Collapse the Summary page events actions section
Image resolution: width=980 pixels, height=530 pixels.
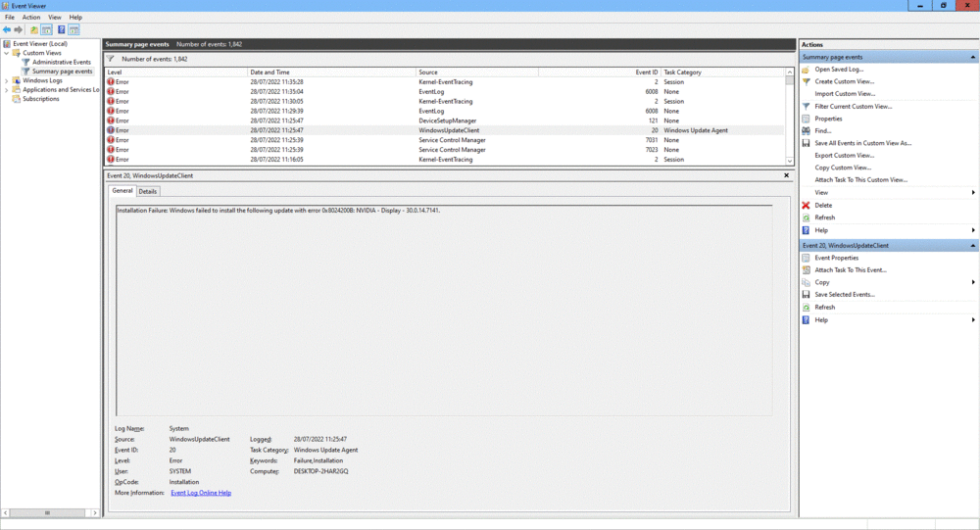coord(972,57)
